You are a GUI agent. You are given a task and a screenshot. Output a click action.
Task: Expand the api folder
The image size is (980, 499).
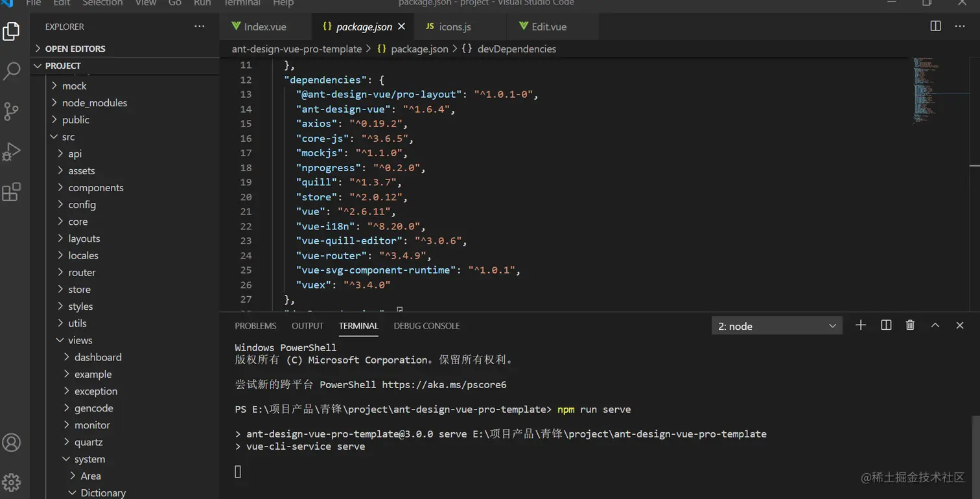pos(125,154)
